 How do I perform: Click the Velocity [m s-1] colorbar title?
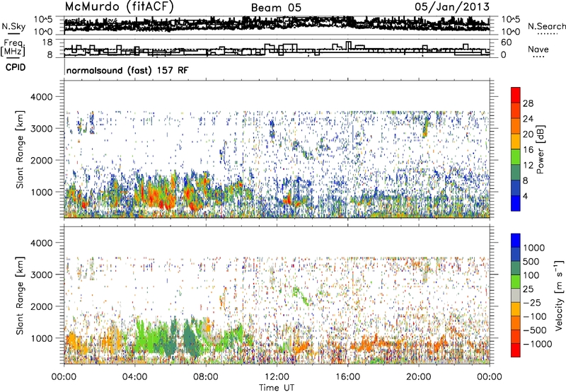click(x=559, y=295)
